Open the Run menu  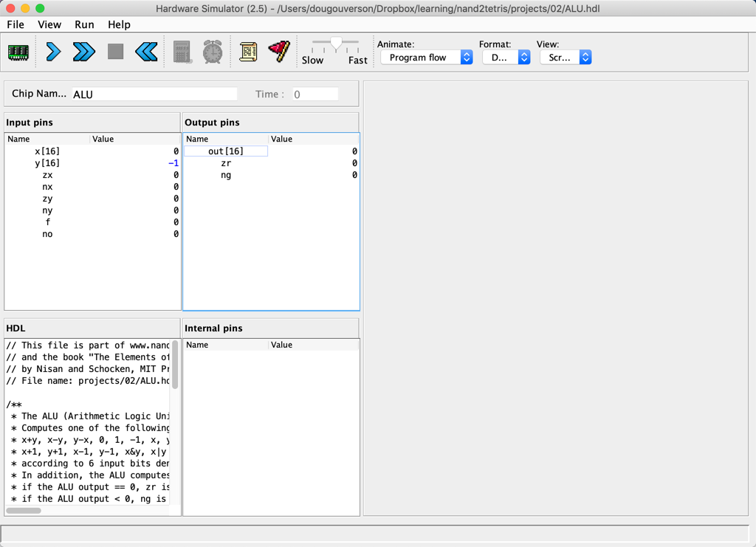pos(84,24)
